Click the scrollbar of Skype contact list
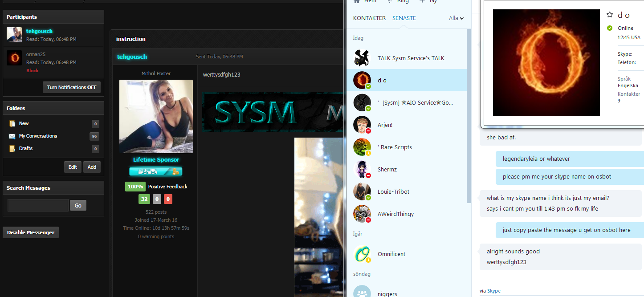The height and width of the screenshot is (297, 644). (x=469, y=115)
